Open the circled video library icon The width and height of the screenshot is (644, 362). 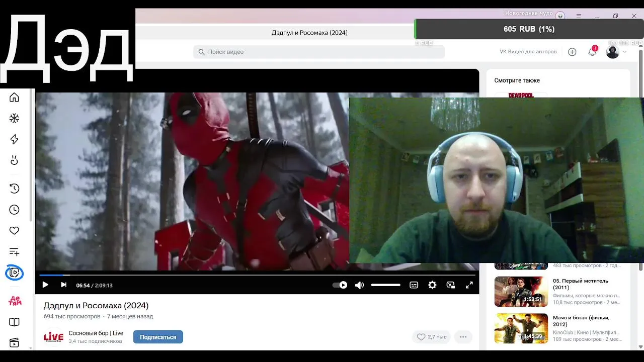(x=14, y=273)
